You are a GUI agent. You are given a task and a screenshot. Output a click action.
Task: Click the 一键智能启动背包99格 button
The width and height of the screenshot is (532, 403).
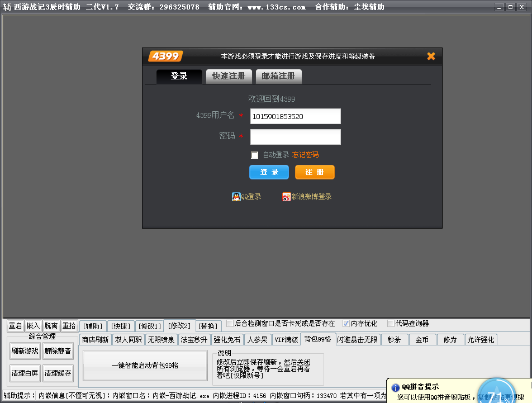coord(145,365)
